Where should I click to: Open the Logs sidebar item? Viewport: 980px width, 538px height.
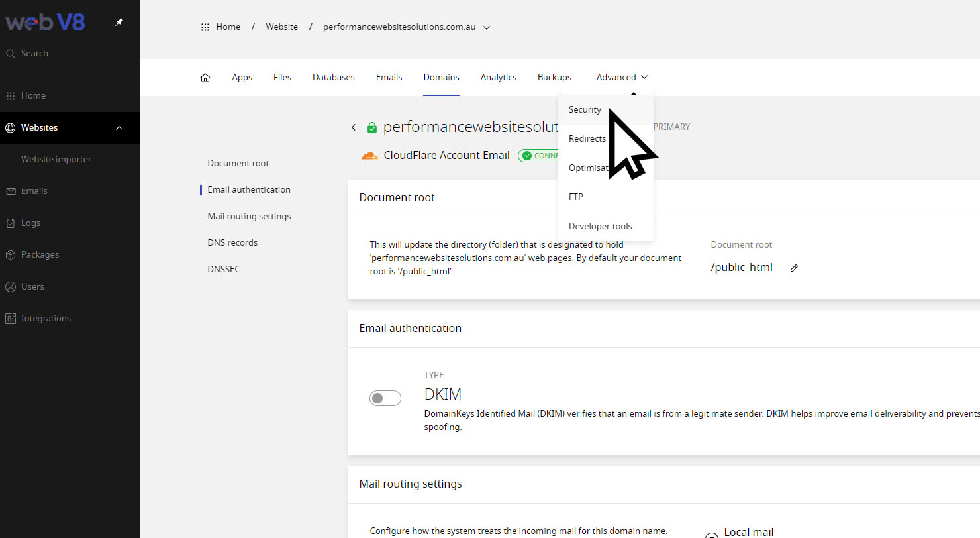30,223
